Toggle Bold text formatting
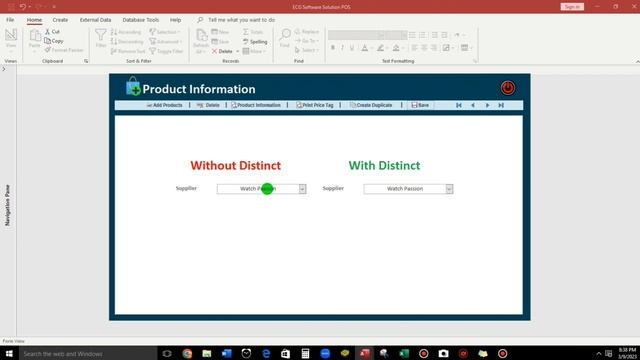The width and height of the screenshot is (640, 360). click(333, 48)
